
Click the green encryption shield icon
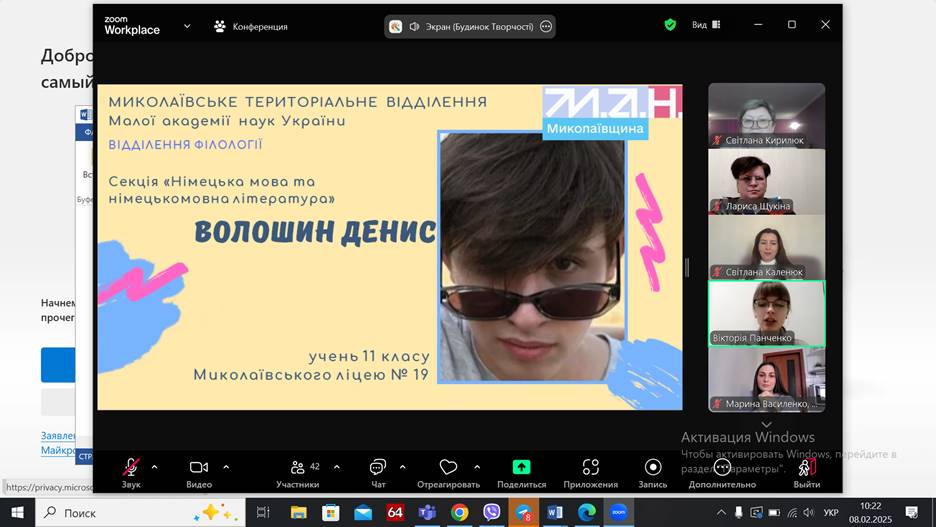pos(670,25)
